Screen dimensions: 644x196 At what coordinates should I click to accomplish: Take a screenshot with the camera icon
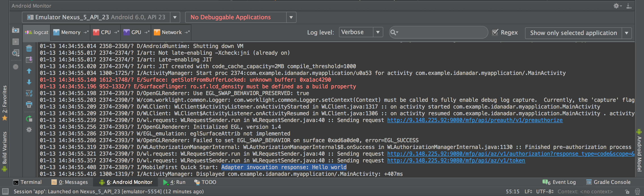pyautogui.click(x=15, y=30)
